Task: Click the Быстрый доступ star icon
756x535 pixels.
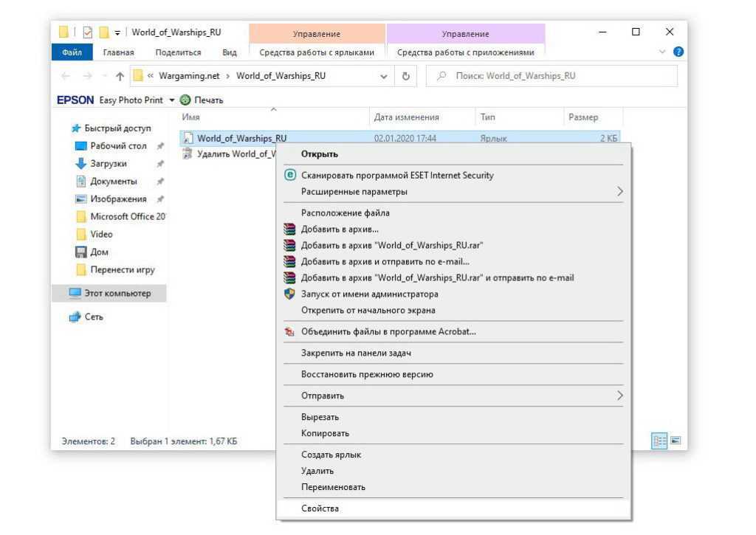Action: point(76,128)
